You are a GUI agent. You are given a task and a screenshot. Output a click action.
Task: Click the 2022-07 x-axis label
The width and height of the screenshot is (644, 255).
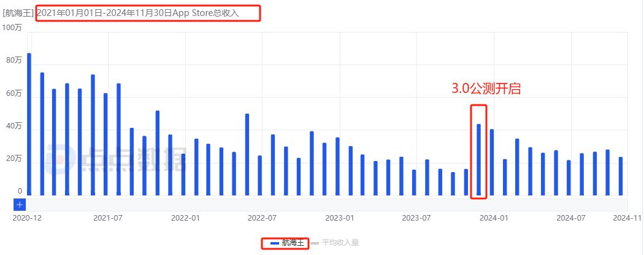(x=262, y=218)
